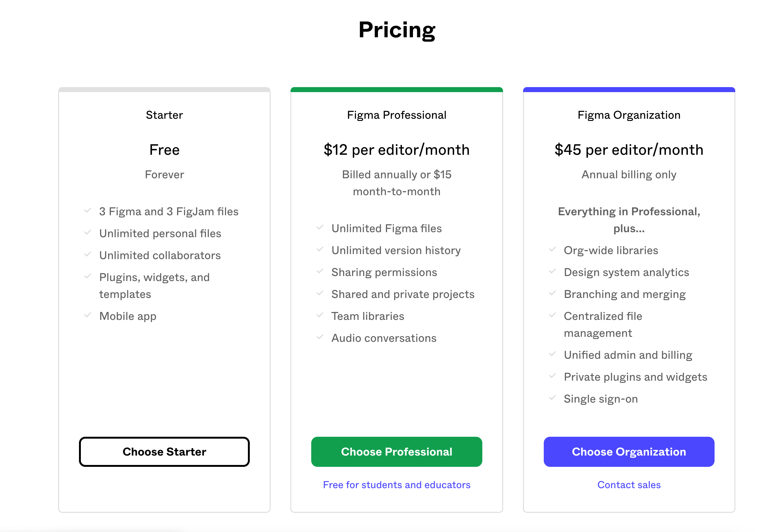Click the Pricing page heading
This screenshot has height=532, width=781.
pyautogui.click(x=396, y=30)
